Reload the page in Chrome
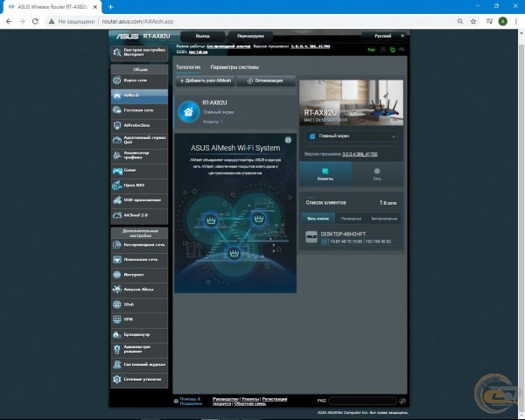525x420 pixels. point(35,21)
